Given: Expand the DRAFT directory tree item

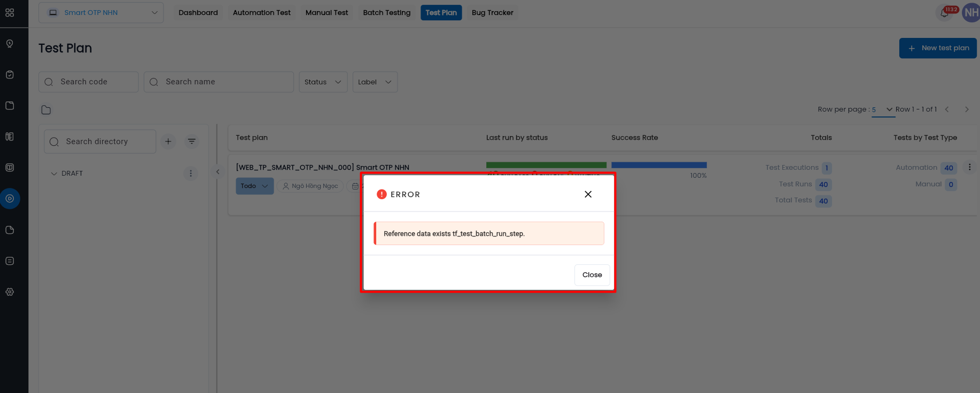Looking at the screenshot, I should pyautogui.click(x=54, y=174).
